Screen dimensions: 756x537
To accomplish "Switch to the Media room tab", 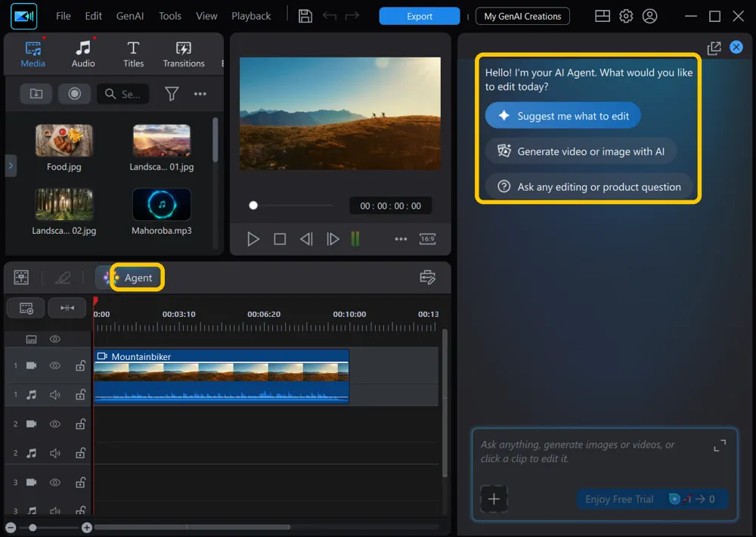I will coord(33,54).
